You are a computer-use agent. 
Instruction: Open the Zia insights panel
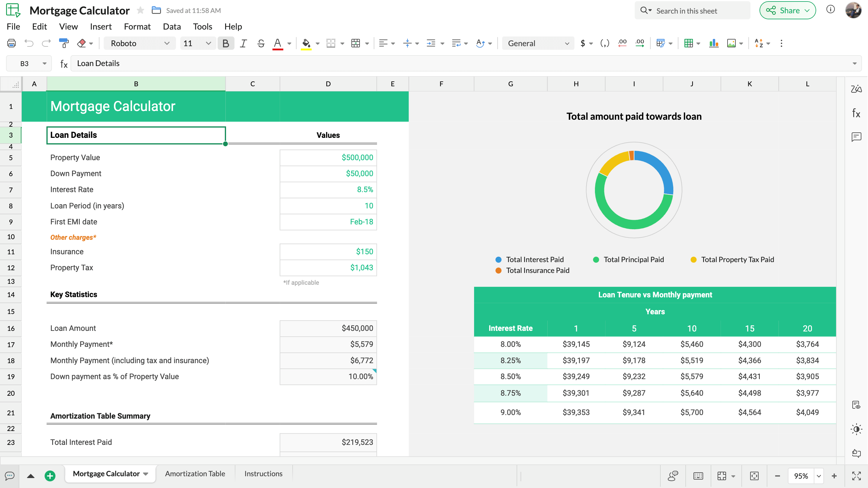[856, 89]
